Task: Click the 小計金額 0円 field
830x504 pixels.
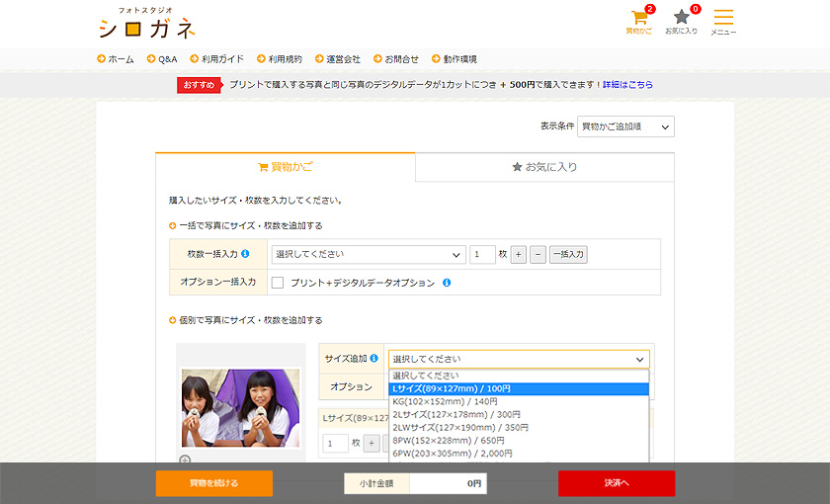Action: coord(416,483)
